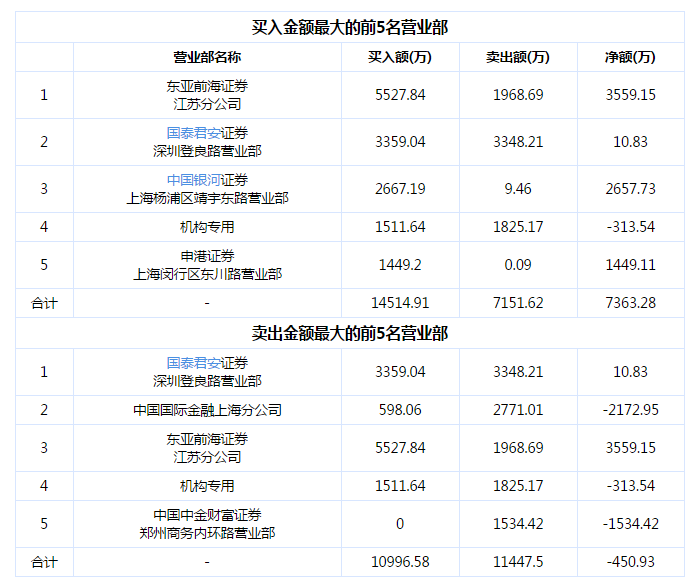Select buy amount 5527.84 in buy table row 1
Viewport: 686px width, 586px height.
pyautogui.click(x=400, y=95)
